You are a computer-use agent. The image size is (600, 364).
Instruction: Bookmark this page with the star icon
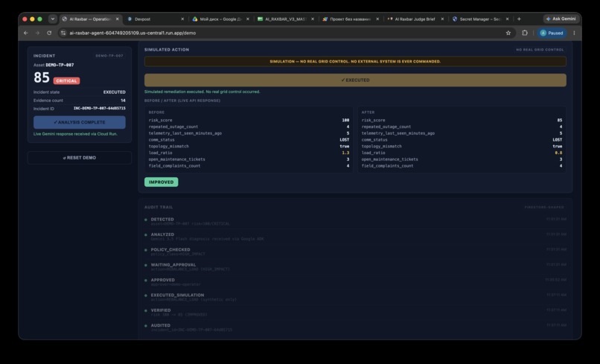point(508,33)
